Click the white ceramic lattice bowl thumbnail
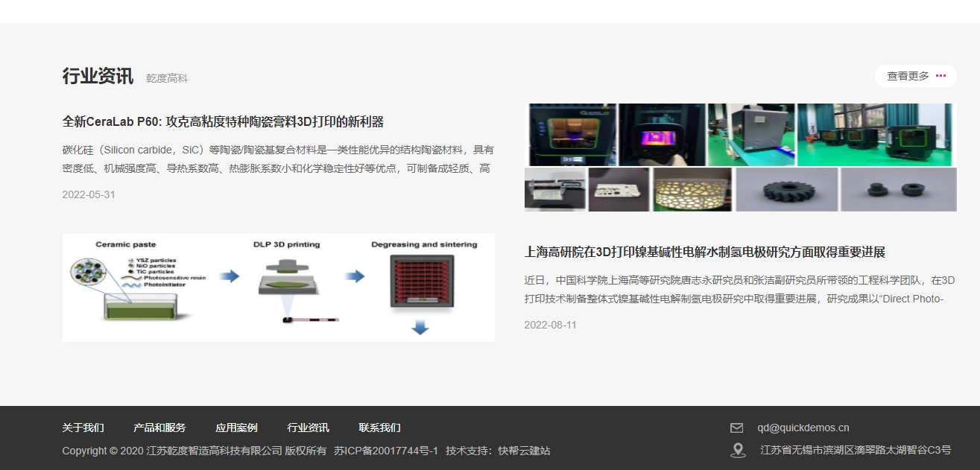The height and width of the screenshot is (470, 980). tap(691, 189)
